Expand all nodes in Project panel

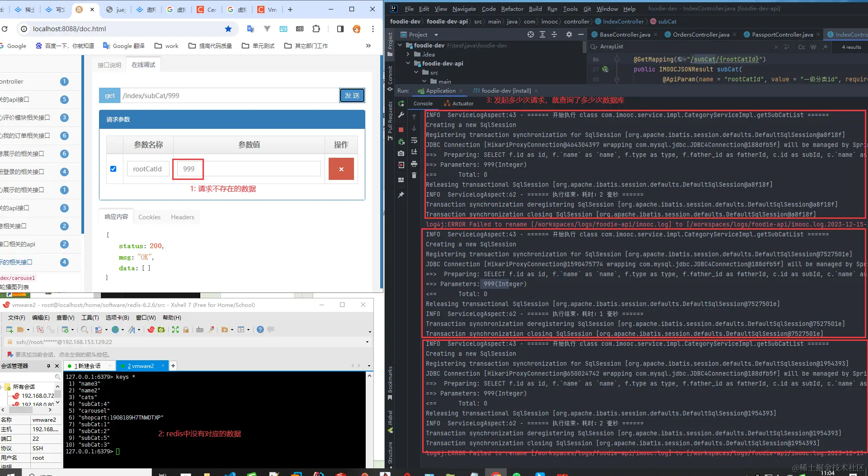(x=542, y=34)
